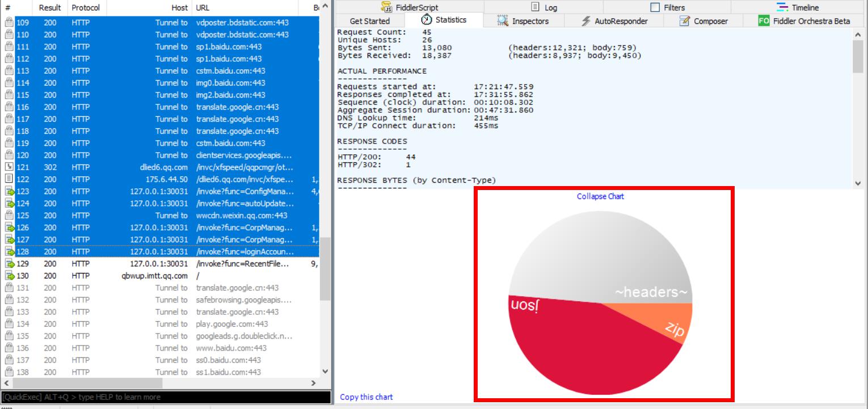Click the Timeline tab icon

coord(783,7)
